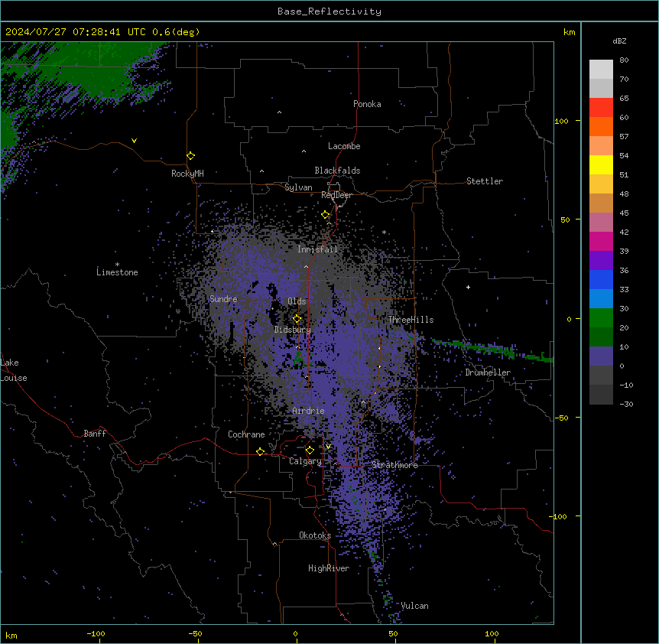Click the Sundre label
This screenshot has width=659, height=644.
(x=223, y=299)
